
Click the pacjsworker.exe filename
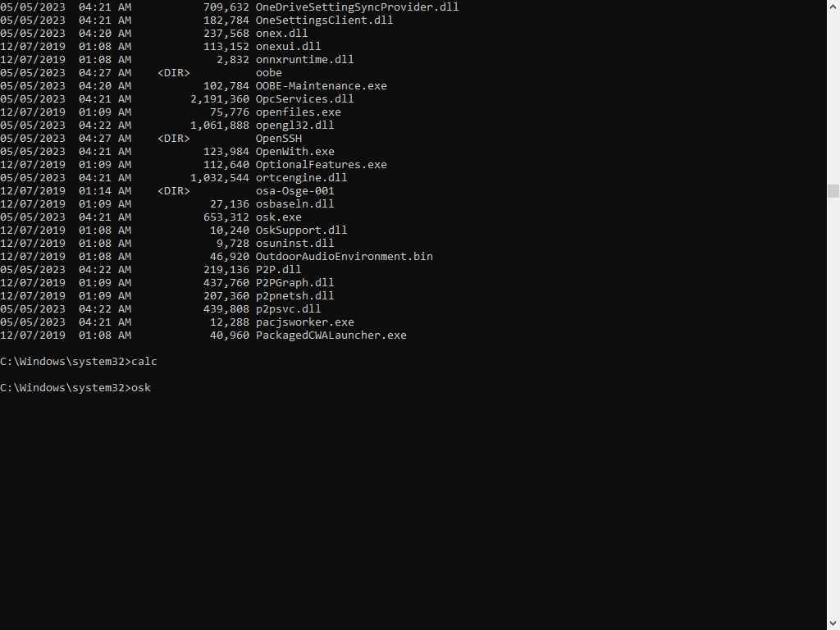[x=305, y=322]
